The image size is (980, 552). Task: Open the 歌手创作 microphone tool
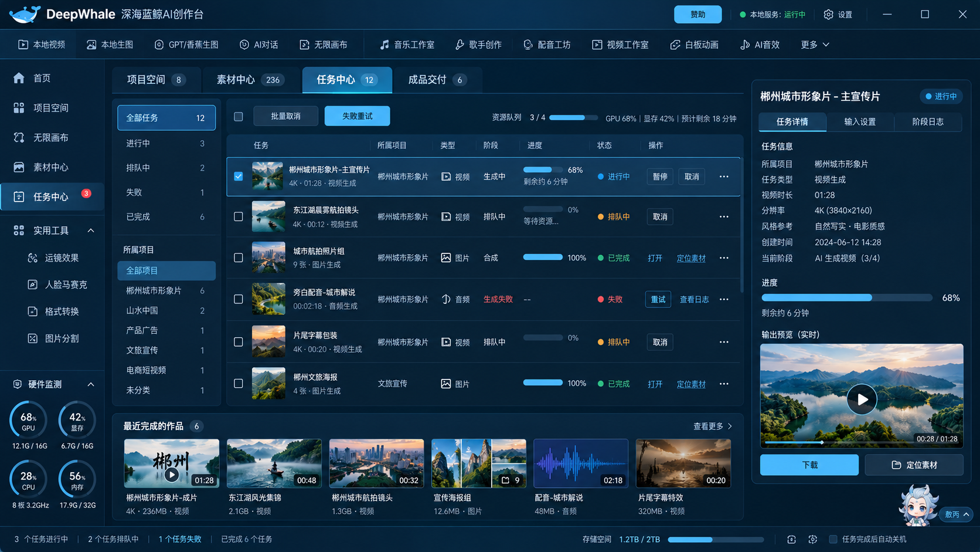[478, 45]
